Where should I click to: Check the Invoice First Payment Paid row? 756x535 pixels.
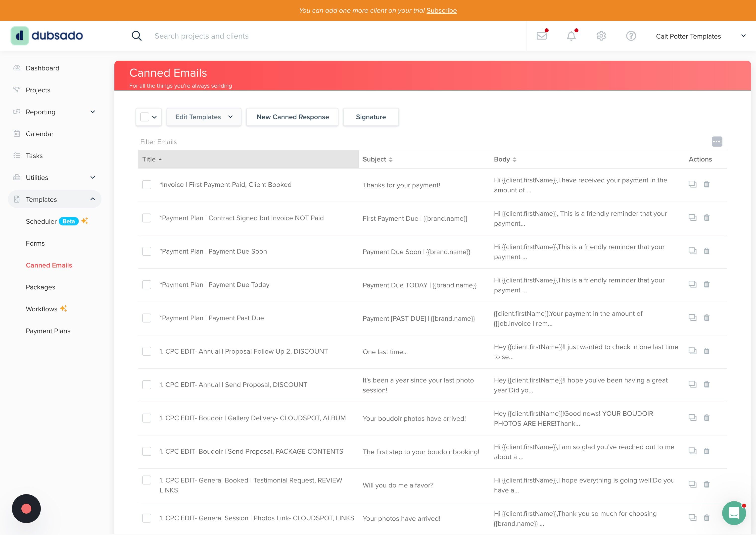(x=146, y=184)
